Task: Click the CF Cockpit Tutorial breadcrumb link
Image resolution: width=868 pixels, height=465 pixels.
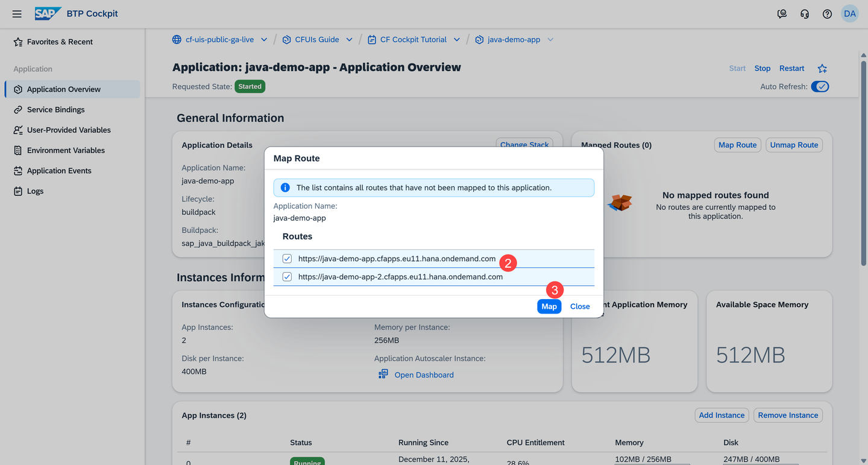Action: tap(414, 40)
